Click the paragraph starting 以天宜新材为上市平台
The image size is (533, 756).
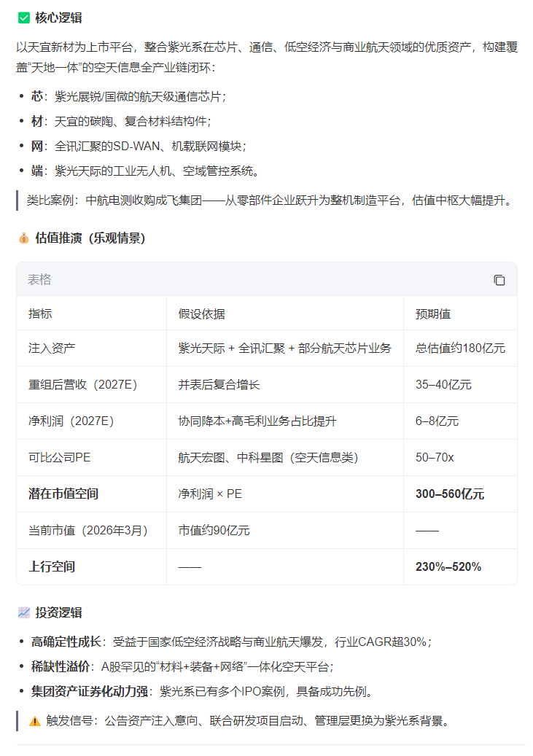click(x=267, y=57)
